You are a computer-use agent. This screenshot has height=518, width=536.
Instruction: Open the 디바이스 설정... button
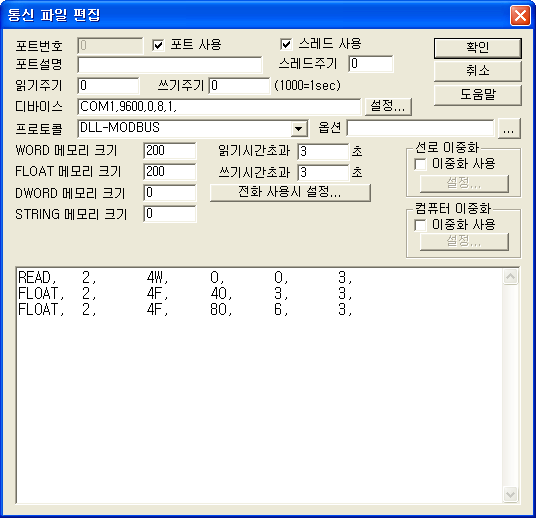pos(388,106)
